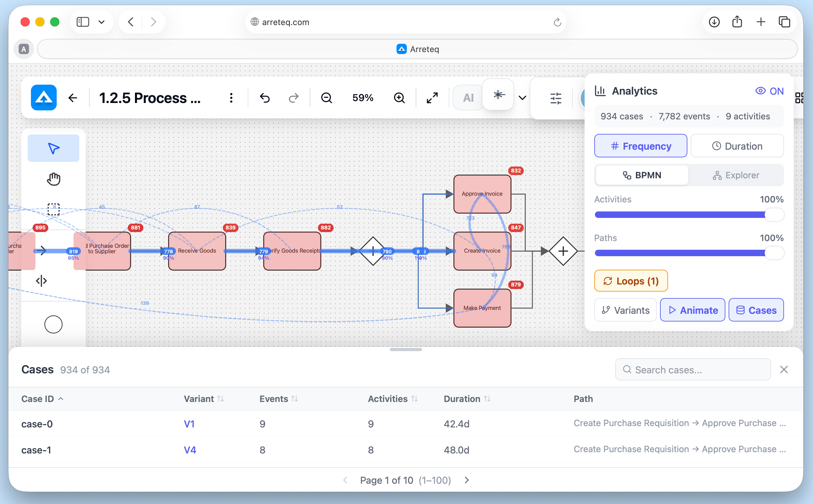Choose the circle shape tool

pos(53,324)
